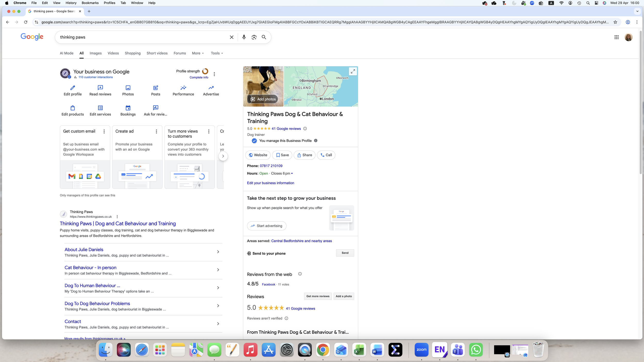Viewport: 644px width, 362px height.
Task: Open Edit profile pencil icon
Action: [73, 88]
